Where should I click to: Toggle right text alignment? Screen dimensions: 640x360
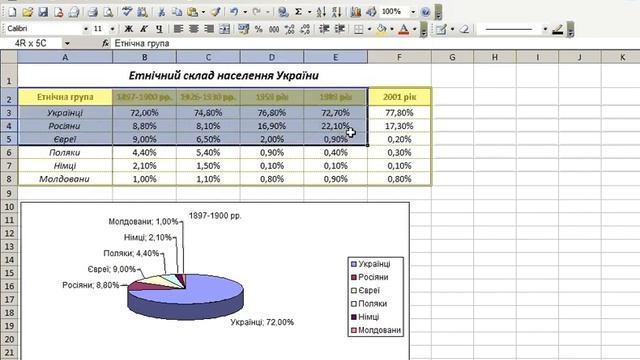tap(209, 29)
